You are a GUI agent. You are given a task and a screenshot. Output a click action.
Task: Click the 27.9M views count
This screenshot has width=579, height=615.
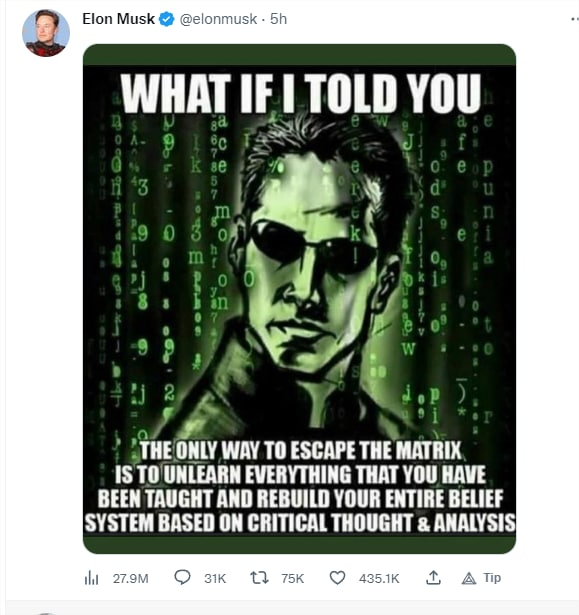coord(131,579)
